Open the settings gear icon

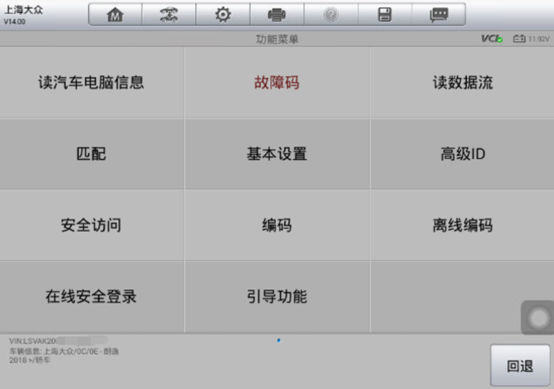pos(223,14)
